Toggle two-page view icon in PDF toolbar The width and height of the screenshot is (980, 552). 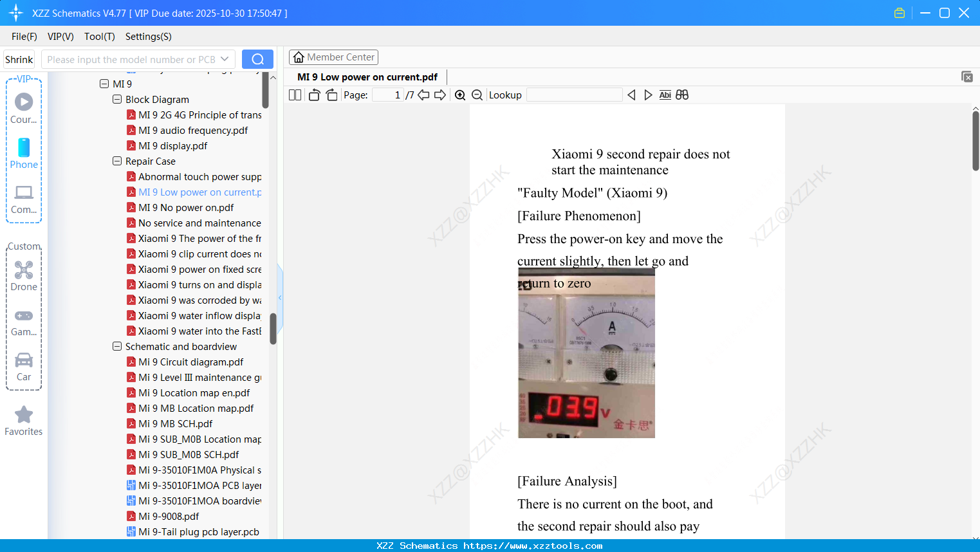pos(295,95)
